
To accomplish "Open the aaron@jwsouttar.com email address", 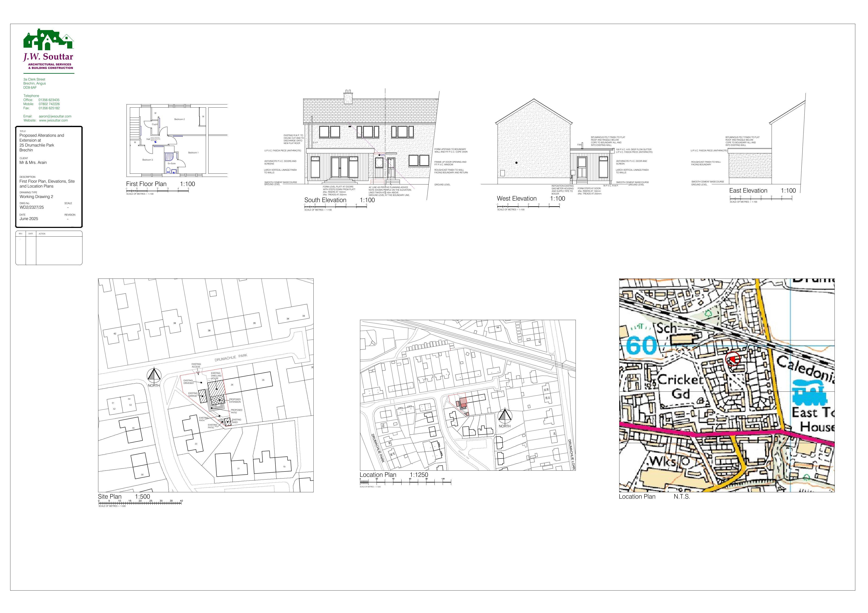I will [x=55, y=116].
